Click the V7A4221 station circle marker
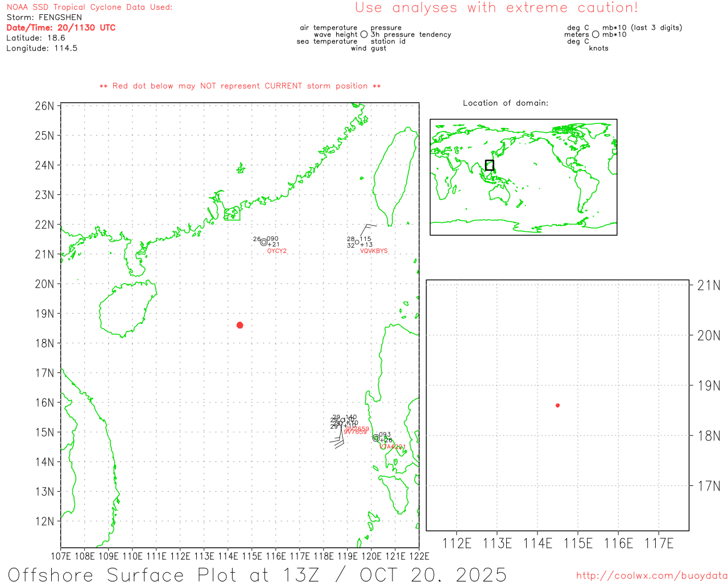The image size is (728, 582). (376, 438)
